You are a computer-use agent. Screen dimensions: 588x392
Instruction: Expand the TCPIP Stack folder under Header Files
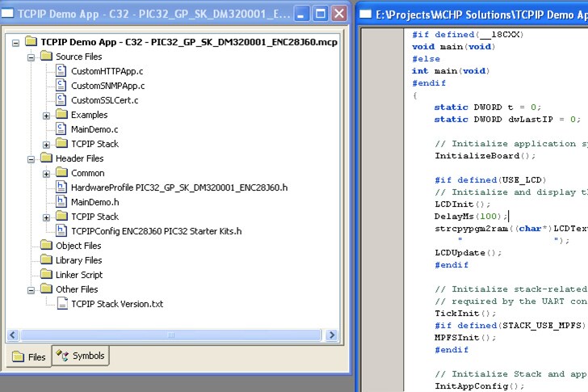[46, 217]
